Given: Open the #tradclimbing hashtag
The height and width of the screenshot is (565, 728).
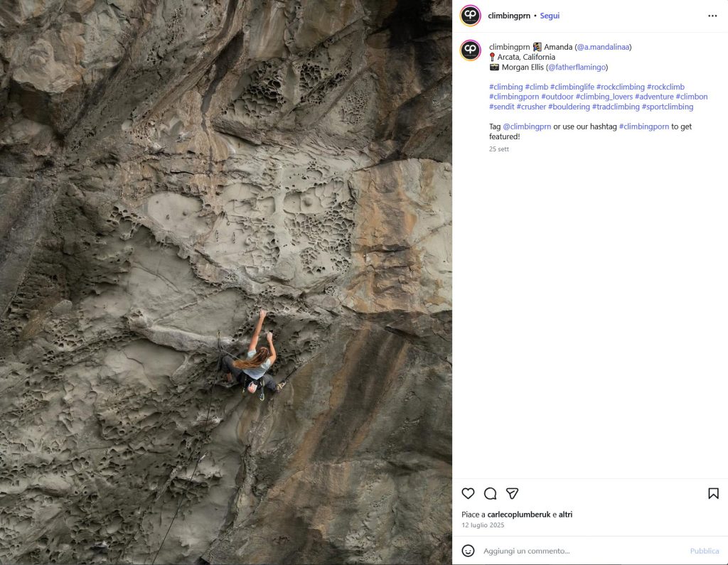Looking at the screenshot, I should (x=616, y=107).
